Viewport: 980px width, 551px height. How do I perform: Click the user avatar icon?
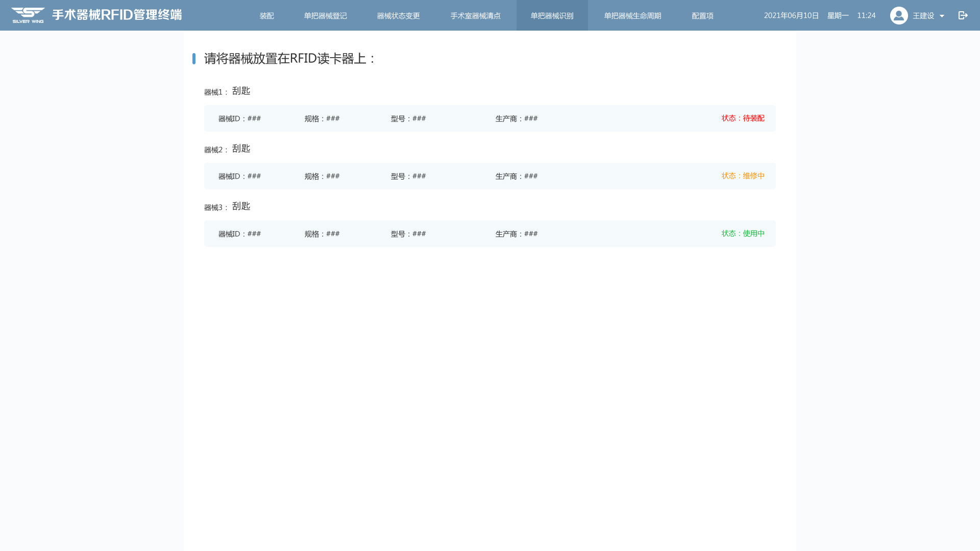pyautogui.click(x=898, y=15)
